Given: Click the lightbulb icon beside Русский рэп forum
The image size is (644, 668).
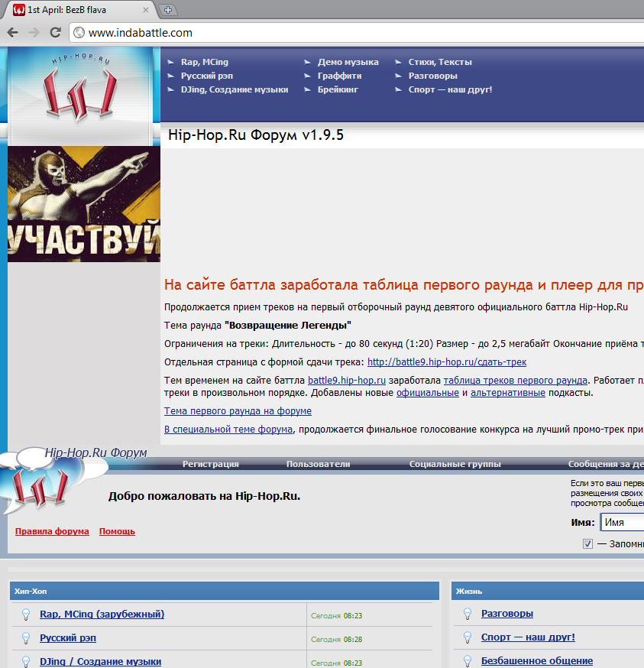Looking at the screenshot, I should point(26,638).
